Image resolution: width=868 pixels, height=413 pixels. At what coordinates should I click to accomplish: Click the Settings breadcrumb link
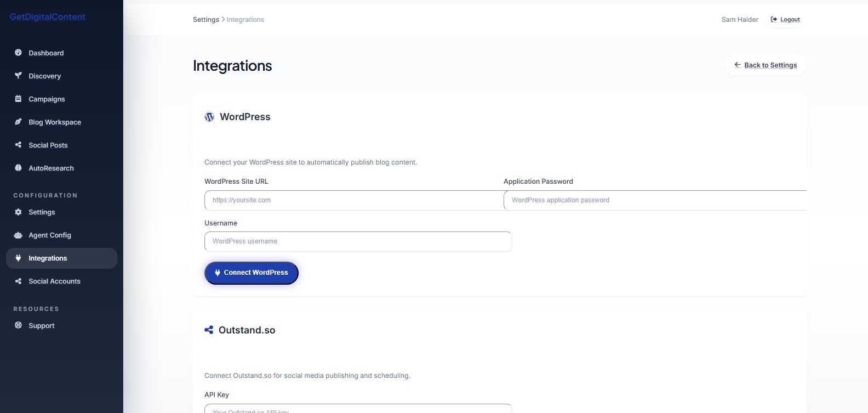(x=206, y=19)
